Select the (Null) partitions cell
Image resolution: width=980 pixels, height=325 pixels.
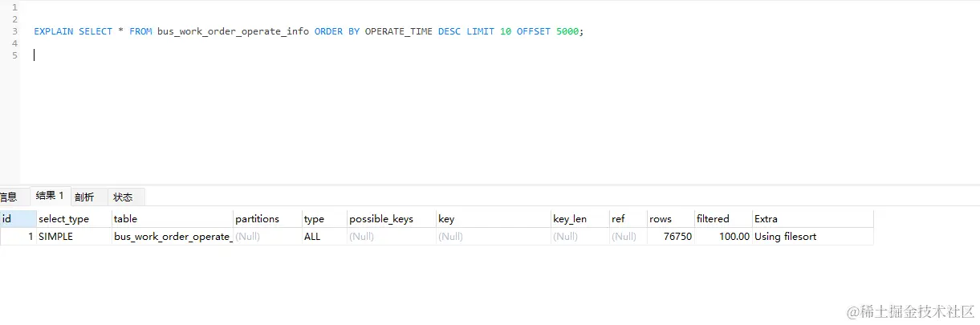point(267,237)
